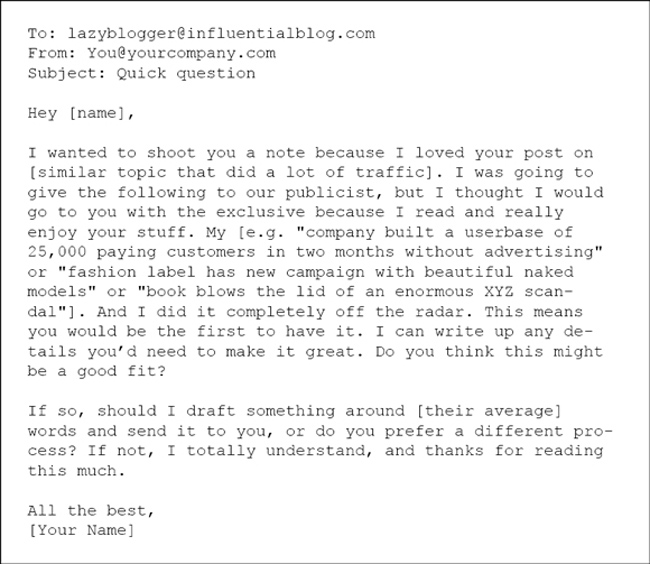Click the 'XYZ' text in scandal example
The image size is (650, 564).
(x=499, y=292)
